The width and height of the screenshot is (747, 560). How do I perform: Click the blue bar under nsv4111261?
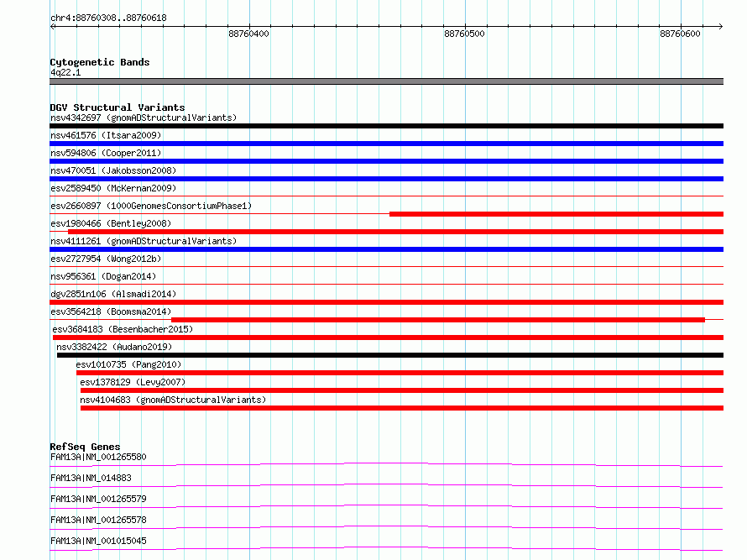pyautogui.click(x=386, y=249)
